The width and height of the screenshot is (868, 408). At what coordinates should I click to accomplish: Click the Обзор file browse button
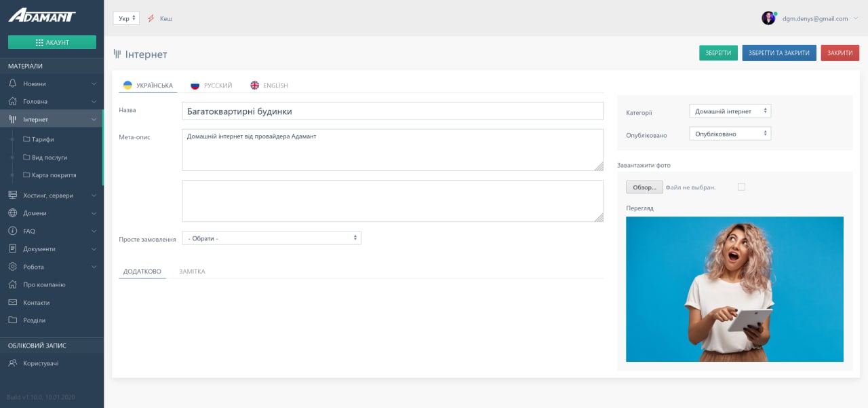click(x=644, y=187)
